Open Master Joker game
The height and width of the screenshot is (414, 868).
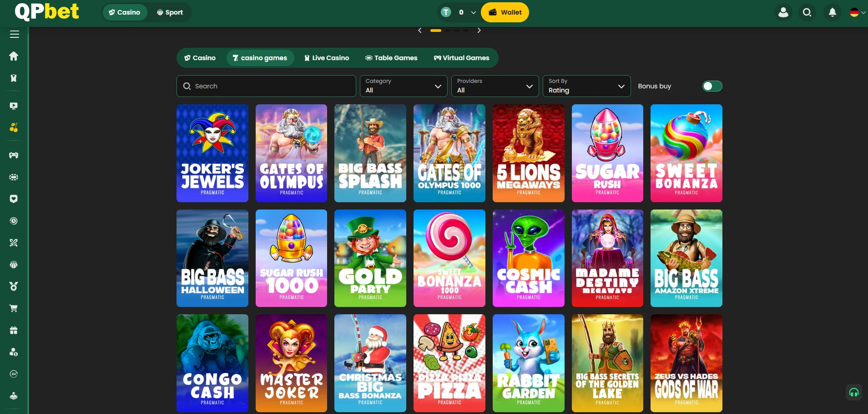pyautogui.click(x=291, y=363)
